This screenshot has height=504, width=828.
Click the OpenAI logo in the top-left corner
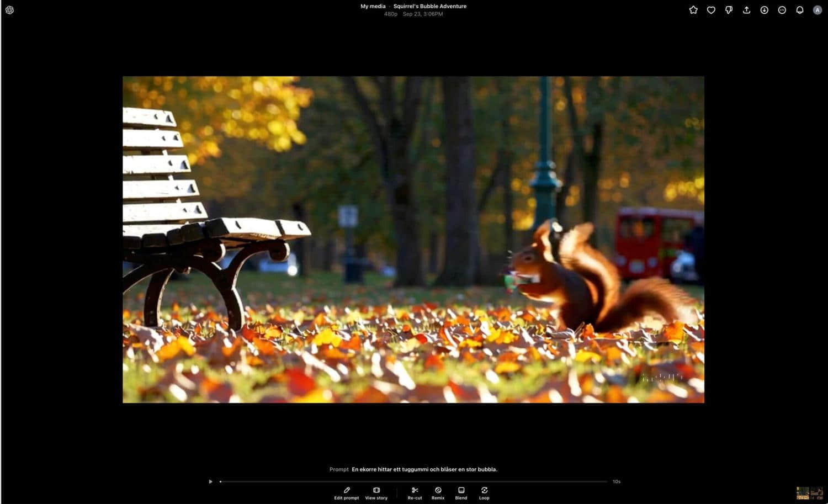pyautogui.click(x=9, y=9)
